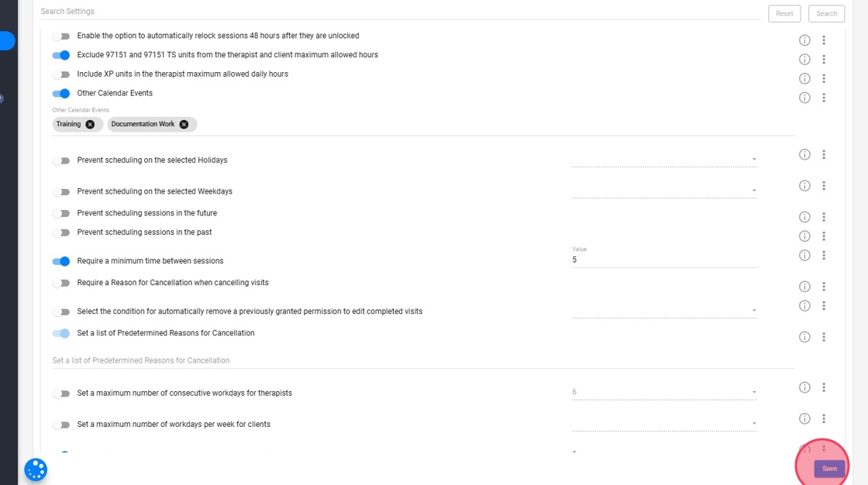View info about relocking sessions after 48 hours
The height and width of the screenshot is (485, 868).
(804, 40)
